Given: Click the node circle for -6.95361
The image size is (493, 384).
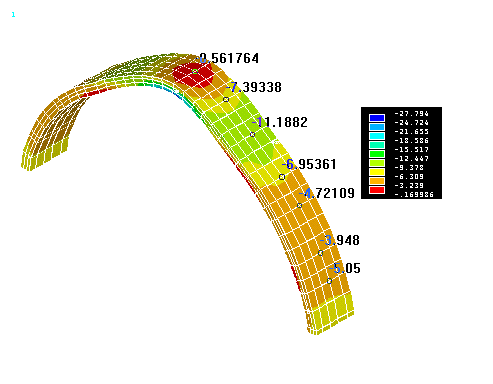Looking at the screenshot, I should point(282,177).
